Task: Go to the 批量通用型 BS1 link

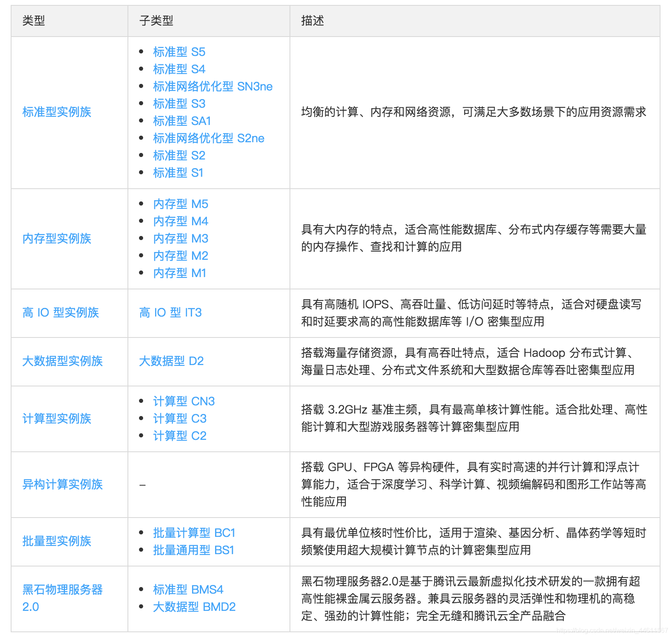Action: click(194, 550)
